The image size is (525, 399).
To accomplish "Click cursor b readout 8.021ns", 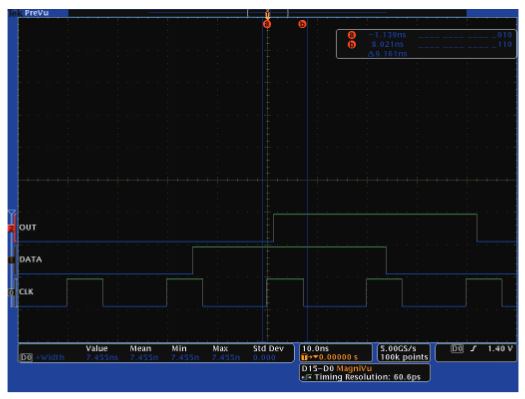I will [387, 44].
